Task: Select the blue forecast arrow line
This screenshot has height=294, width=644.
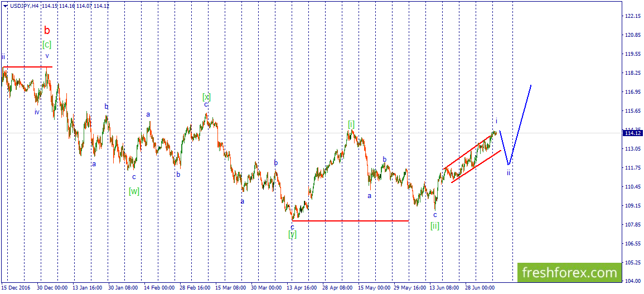Action: pos(515,124)
